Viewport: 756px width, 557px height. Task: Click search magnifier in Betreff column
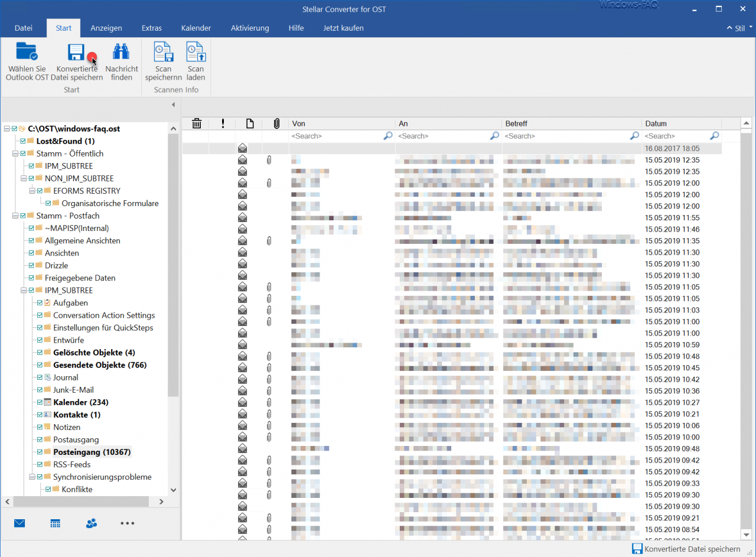pos(634,136)
